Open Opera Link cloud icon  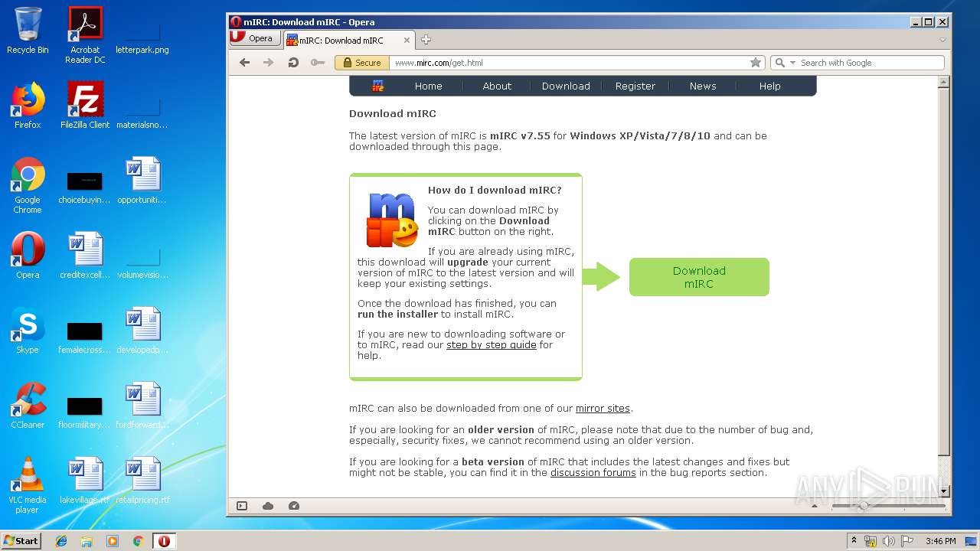(x=268, y=506)
